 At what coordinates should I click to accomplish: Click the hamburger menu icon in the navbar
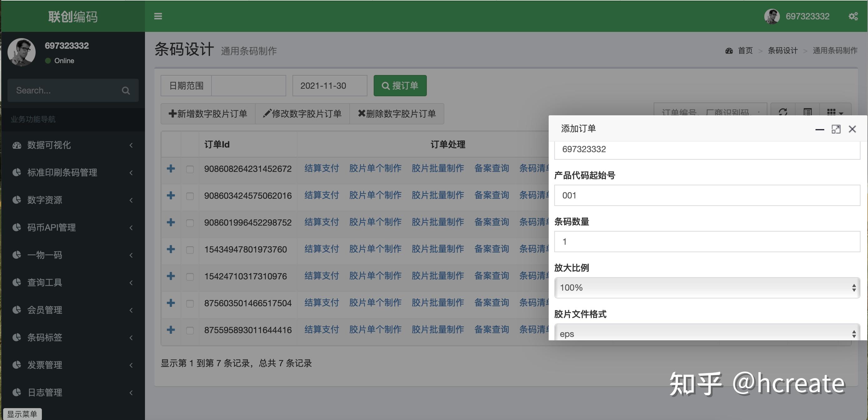[158, 16]
